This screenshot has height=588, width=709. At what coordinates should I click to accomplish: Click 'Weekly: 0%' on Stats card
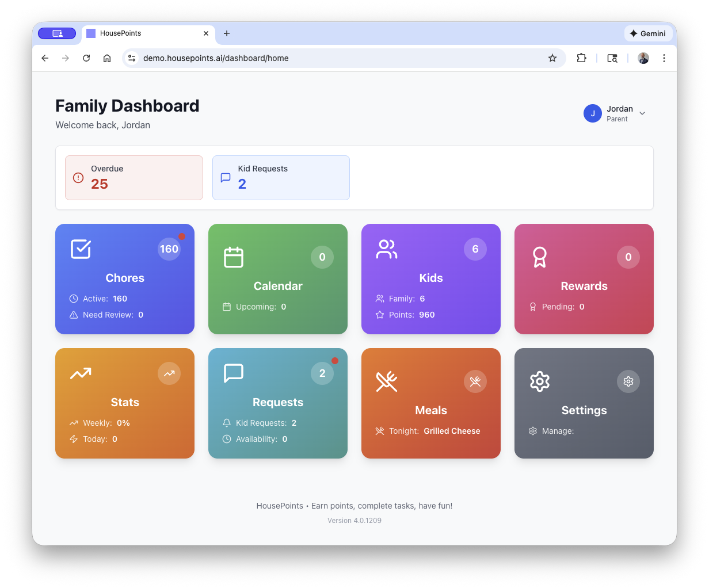click(100, 423)
